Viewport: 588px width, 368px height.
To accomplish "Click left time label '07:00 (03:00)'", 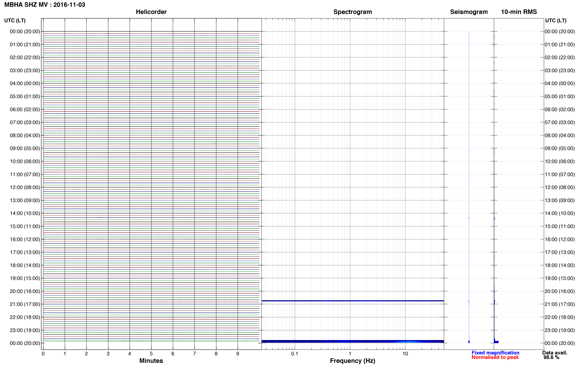I will [25, 122].
